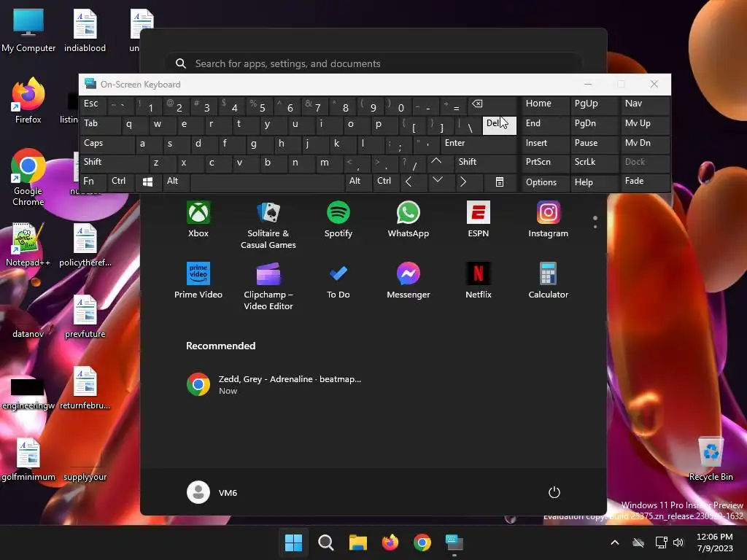Viewport: 747px width, 560px height.
Task: Open Options on On-Screen Keyboard
Action: (x=544, y=182)
